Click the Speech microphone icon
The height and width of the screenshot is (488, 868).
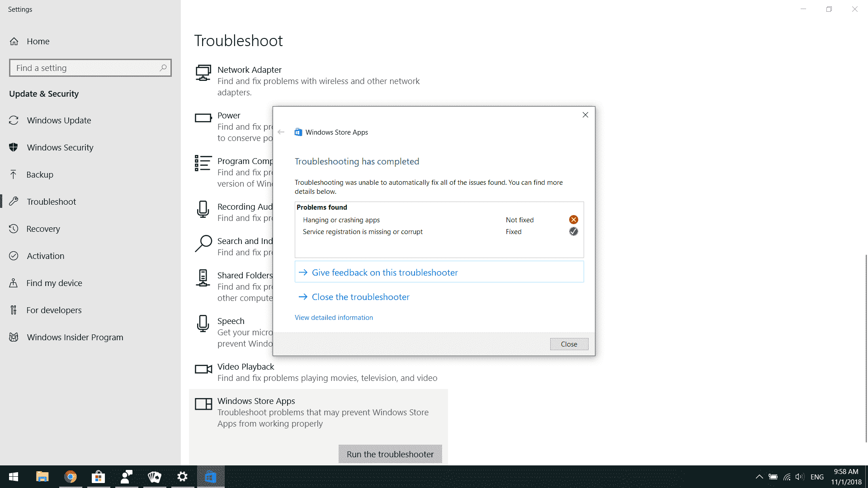tap(203, 324)
